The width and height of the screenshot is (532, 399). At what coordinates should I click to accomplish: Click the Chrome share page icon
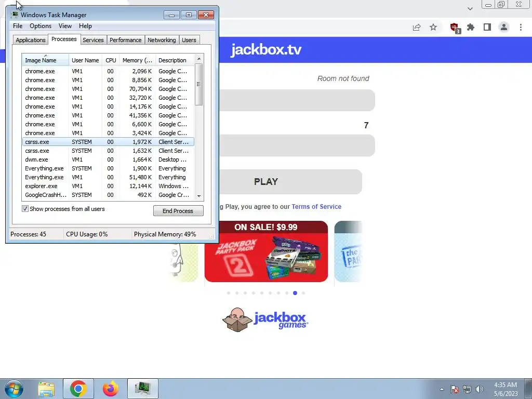tap(417, 27)
